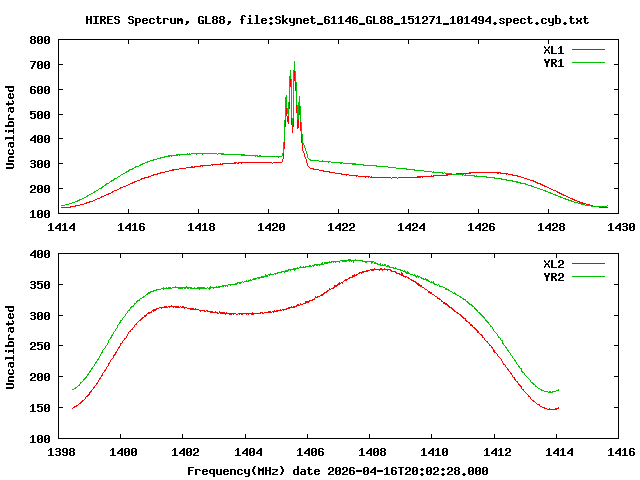This screenshot has height=480, width=640.
Task: Click the bottom plot Uncalibrated axis label
Action: click(x=10, y=347)
